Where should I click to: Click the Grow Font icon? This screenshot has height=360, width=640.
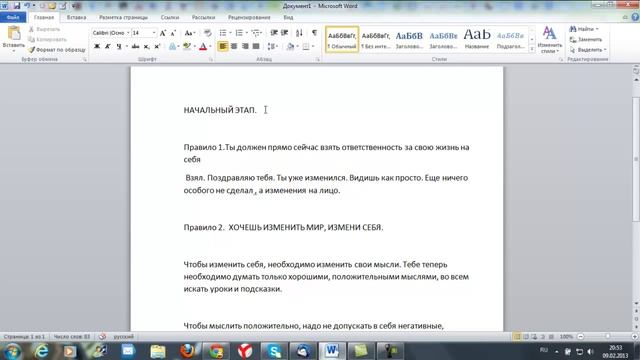coord(163,33)
